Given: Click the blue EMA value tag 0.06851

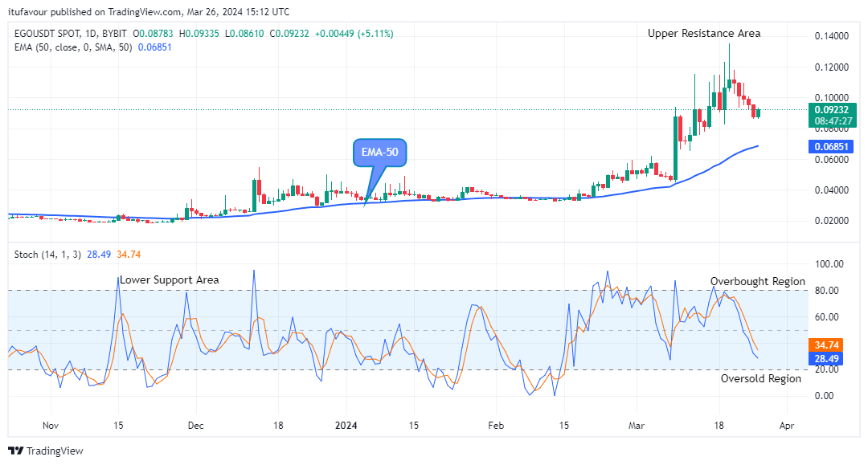Looking at the screenshot, I should pyautogui.click(x=831, y=146).
